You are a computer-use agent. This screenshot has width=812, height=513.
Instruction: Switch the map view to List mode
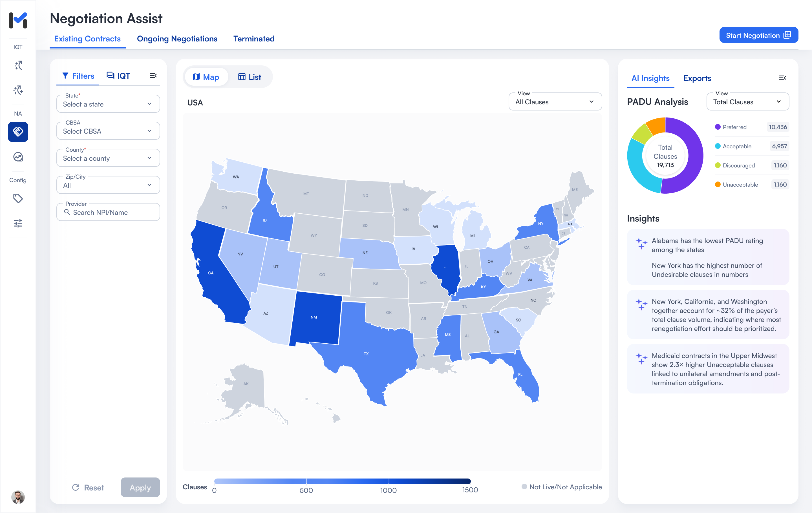tap(250, 77)
